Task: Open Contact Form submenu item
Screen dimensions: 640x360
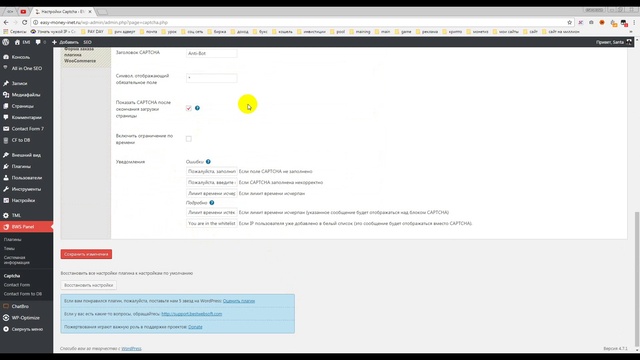Action: click(x=17, y=285)
